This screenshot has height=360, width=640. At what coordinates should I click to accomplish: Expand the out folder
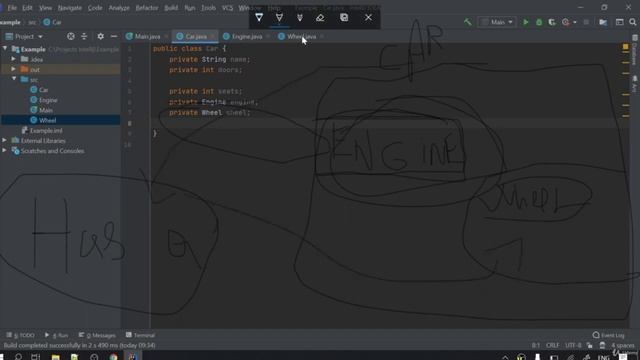tap(13, 69)
